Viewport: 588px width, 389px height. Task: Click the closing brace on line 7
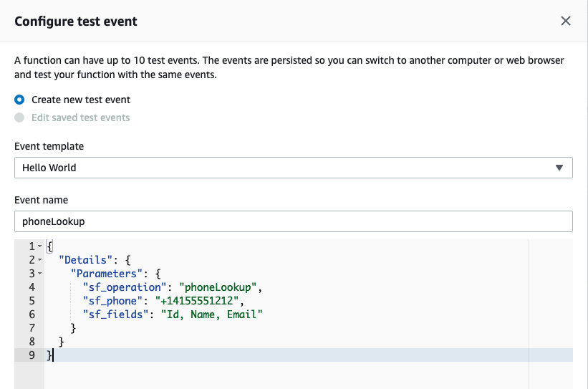click(x=74, y=328)
